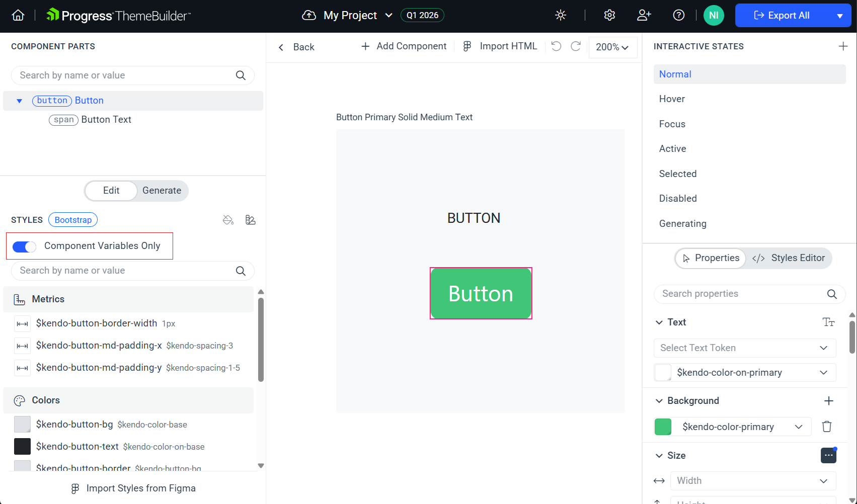
Task: Select the Disabled interactive state
Action: coord(678,199)
